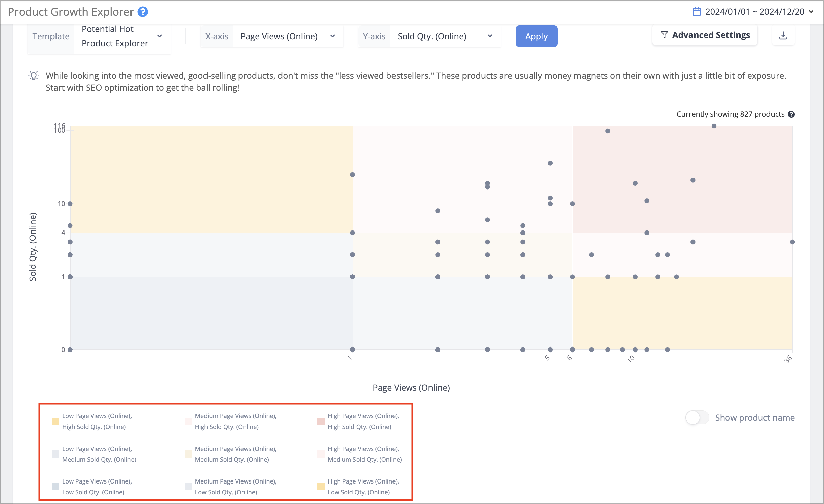Open Advanced Settings

(x=705, y=35)
